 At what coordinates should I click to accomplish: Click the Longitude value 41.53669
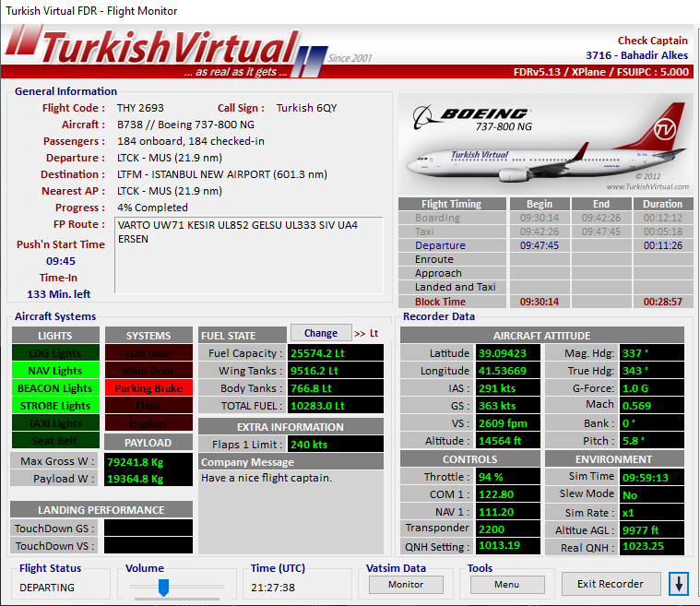click(x=508, y=370)
